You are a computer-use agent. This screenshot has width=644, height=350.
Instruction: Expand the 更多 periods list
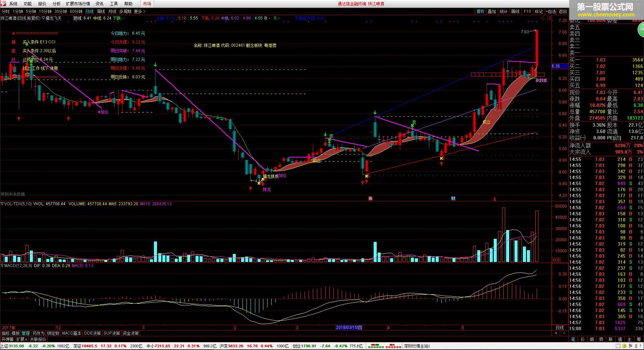pyautogui.click(x=140, y=11)
